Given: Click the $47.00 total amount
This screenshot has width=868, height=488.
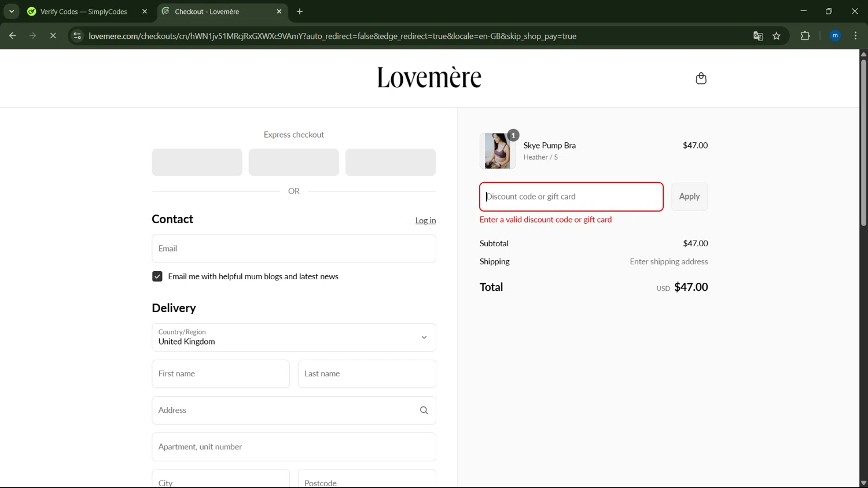Looking at the screenshot, I should tap(691, 287).
